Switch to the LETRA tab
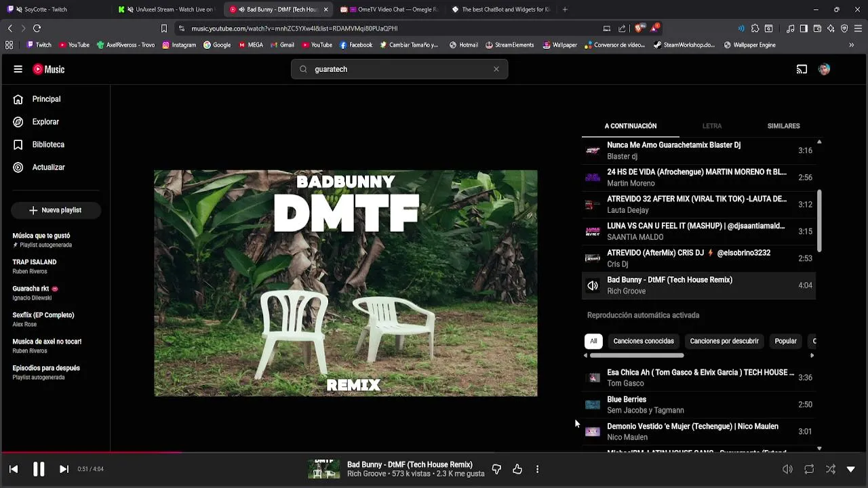 (x=712, y=126)
